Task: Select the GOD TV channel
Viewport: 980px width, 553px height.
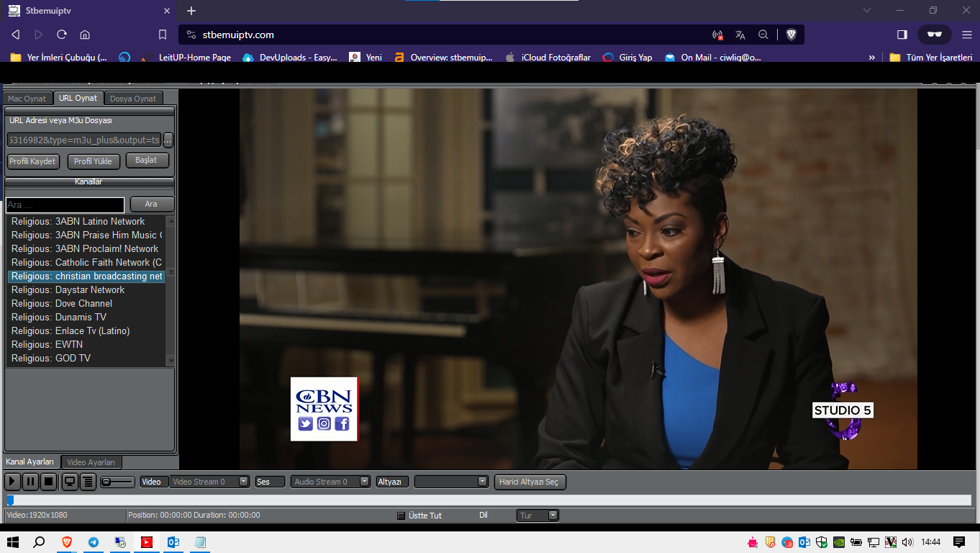Action: (86, 359)
